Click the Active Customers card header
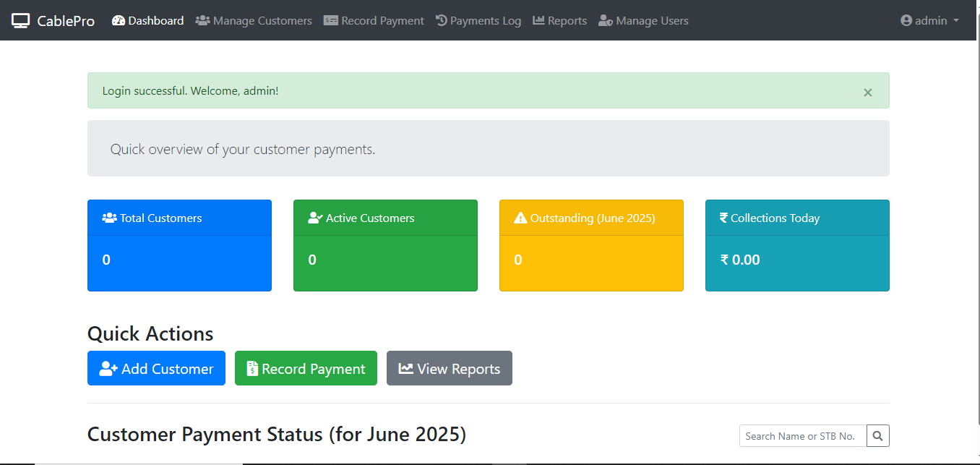The width and height of the screenshot is (980, 465). tap(385, 218)
